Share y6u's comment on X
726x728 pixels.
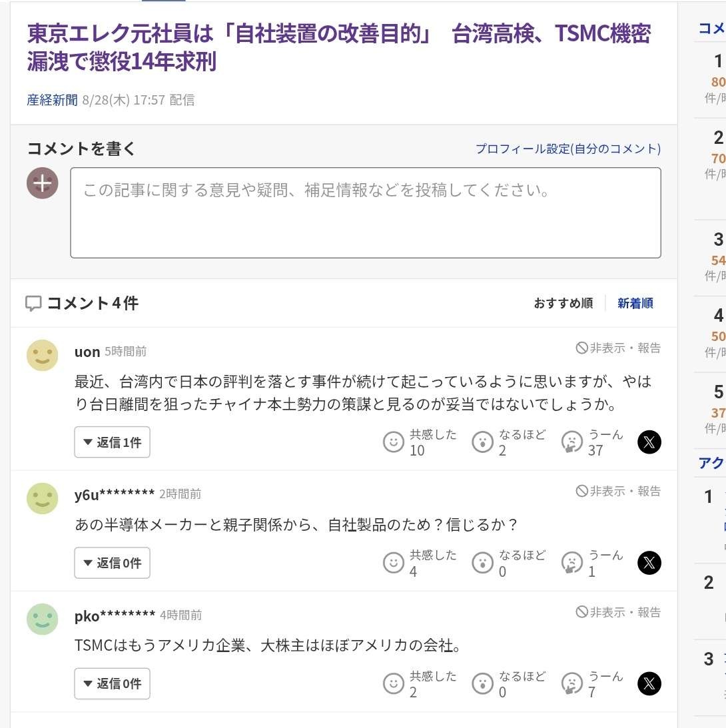[x=649, y=563]
